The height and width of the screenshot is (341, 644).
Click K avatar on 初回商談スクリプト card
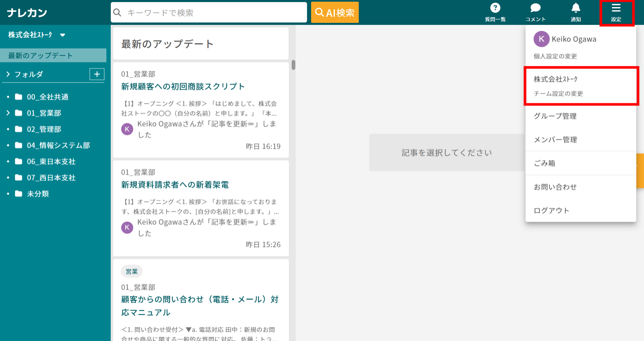(x=127, y=129)
